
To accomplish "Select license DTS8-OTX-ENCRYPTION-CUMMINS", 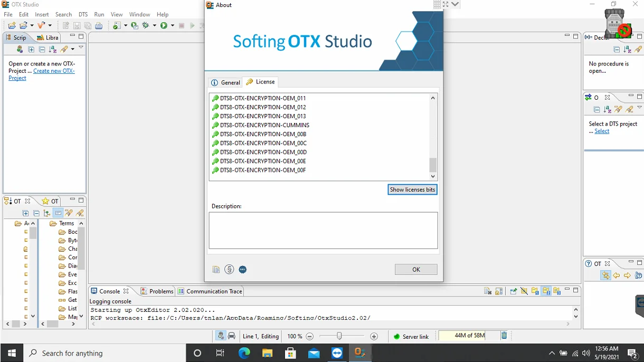I will pyautogui.click(x=261, y=125).
